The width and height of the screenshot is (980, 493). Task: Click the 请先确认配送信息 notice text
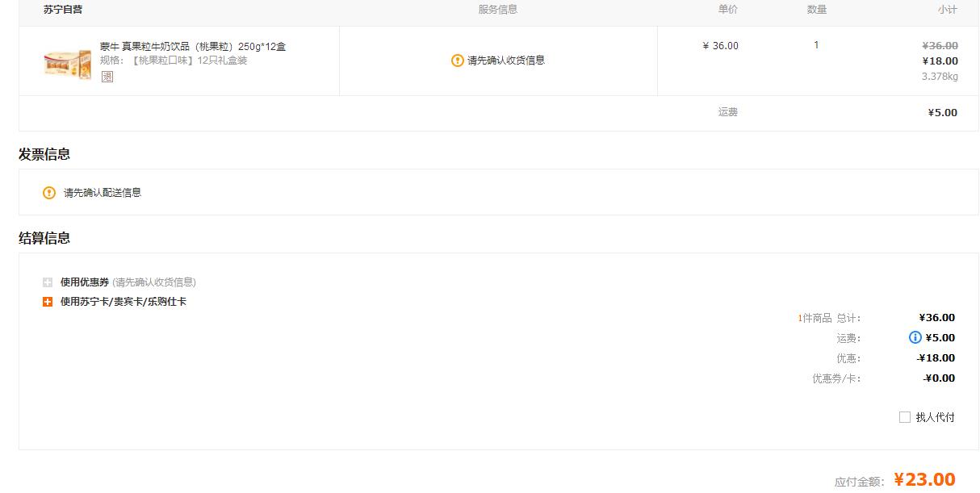[103, 193]
